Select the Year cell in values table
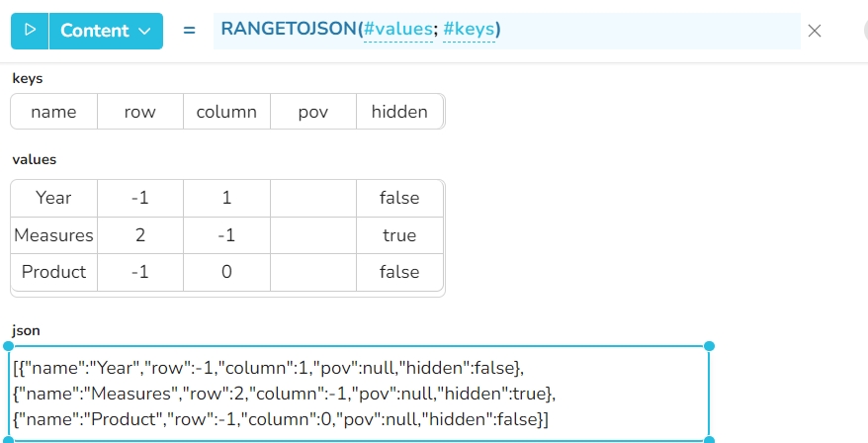Screen dimensions: 868x443 tap(53, 198)
